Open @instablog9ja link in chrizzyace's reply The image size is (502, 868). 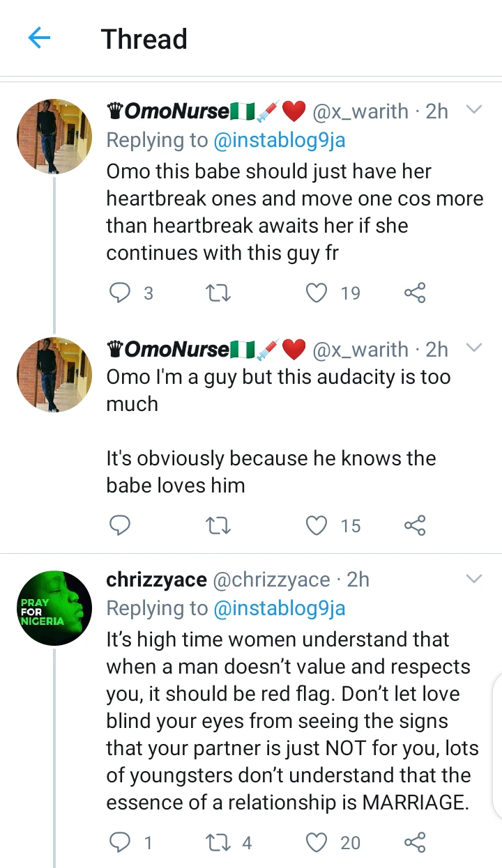(x=279, y=609)
